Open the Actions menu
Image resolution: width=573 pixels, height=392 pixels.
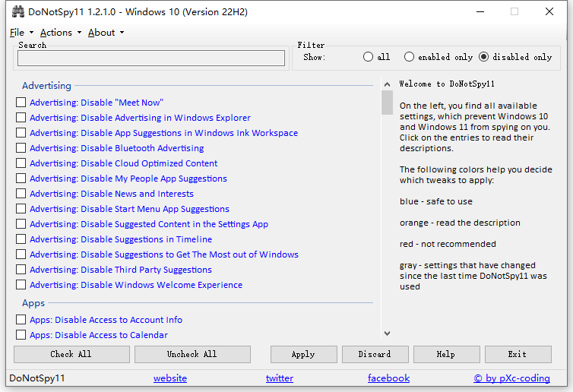61,33
